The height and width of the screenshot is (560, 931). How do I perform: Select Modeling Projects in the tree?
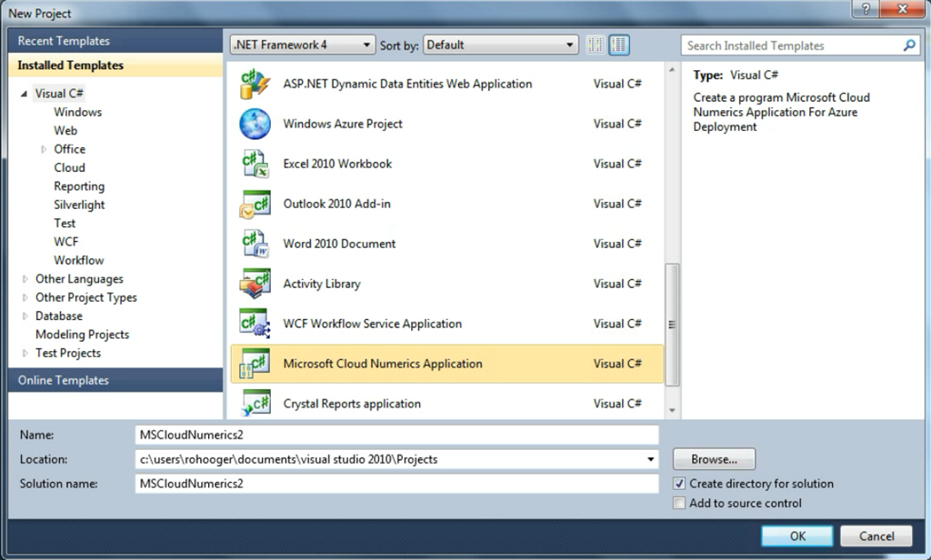(82, 335)
